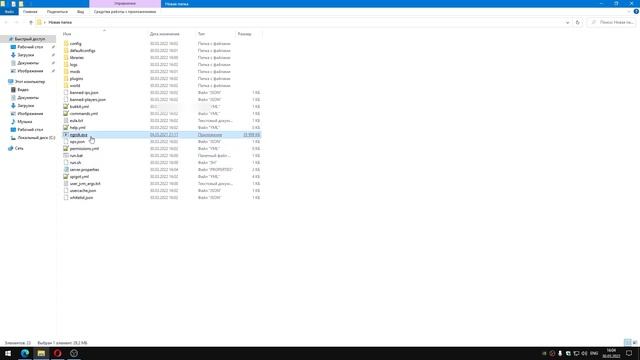This screenshot has height=360, width=640.
Task: Open Видео under Этот компьютер
Action: (23, 90)
